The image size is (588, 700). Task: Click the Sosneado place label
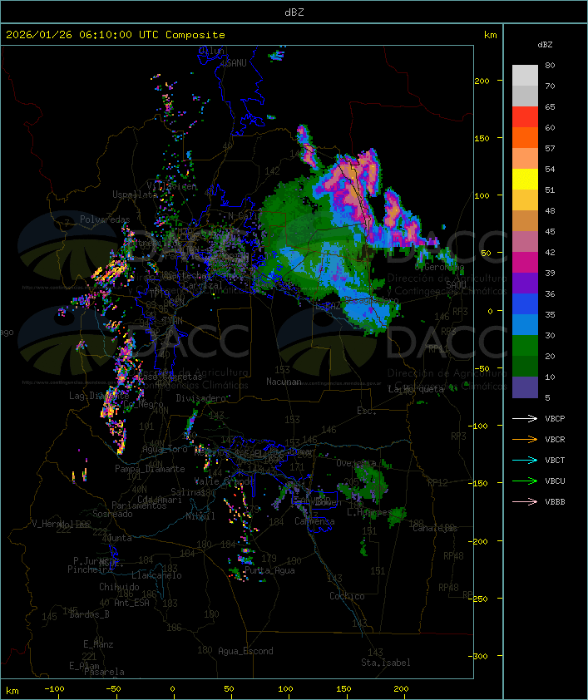click(112, 514)
